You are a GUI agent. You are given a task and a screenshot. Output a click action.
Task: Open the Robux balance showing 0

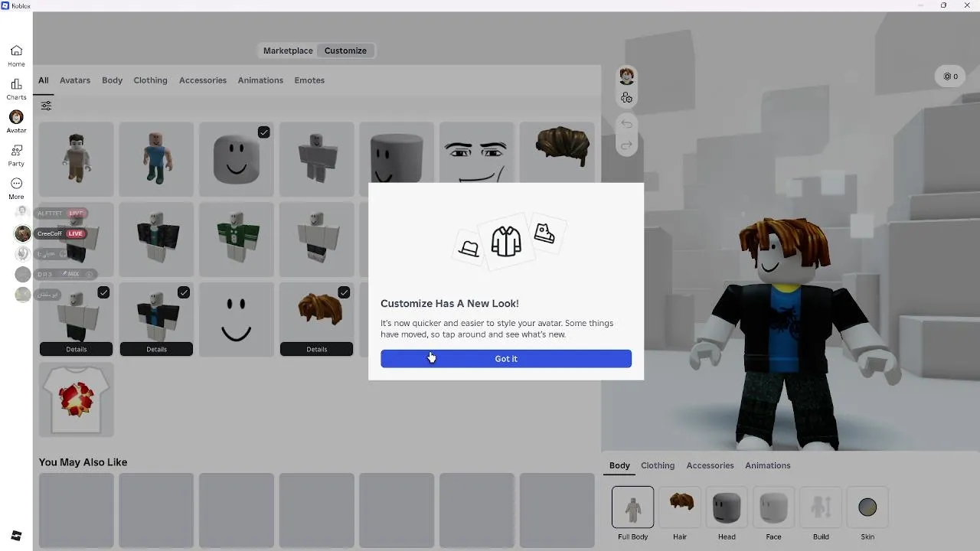tap(950, 77)
